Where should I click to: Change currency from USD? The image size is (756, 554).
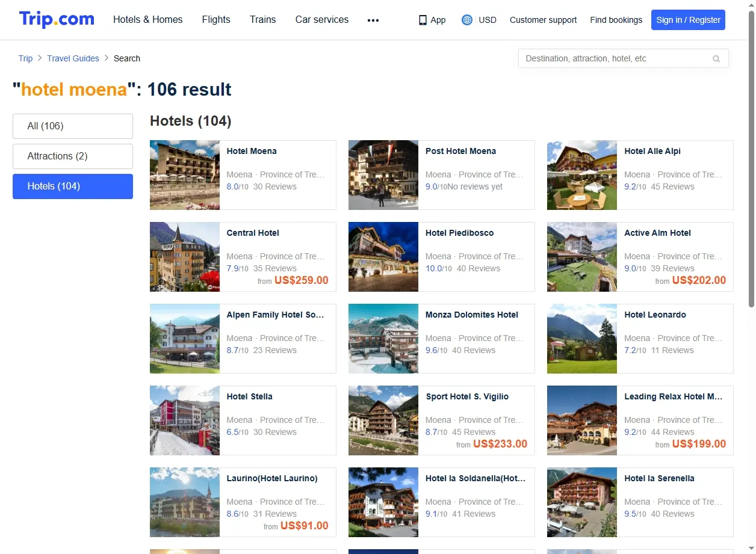tap(488, 20)
